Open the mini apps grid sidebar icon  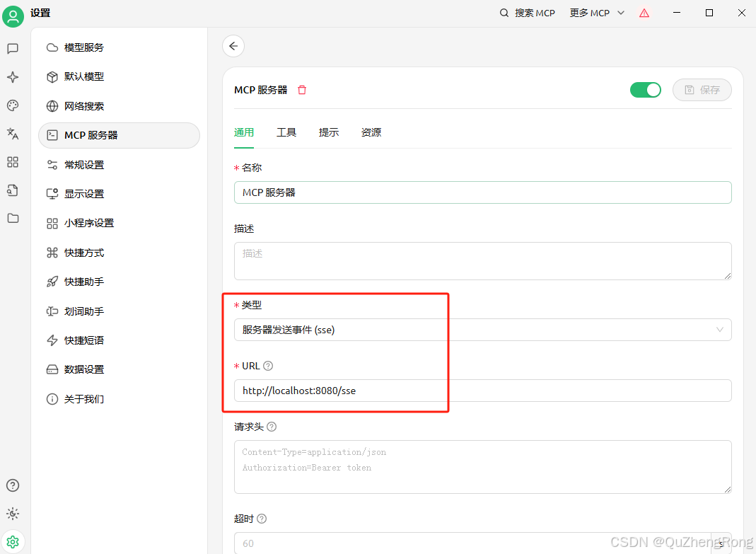tap(13, 162)
